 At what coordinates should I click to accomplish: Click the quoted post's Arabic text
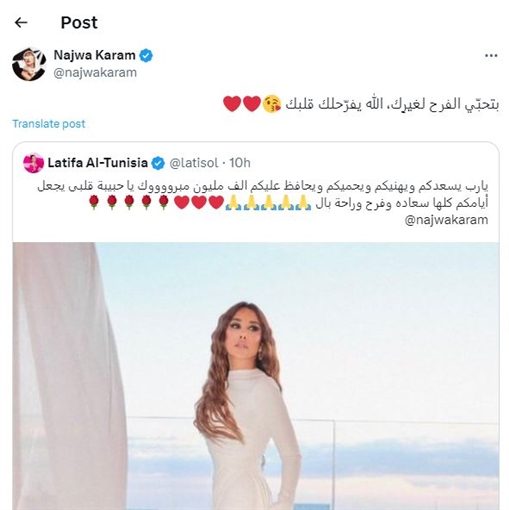tap(263, 195)
